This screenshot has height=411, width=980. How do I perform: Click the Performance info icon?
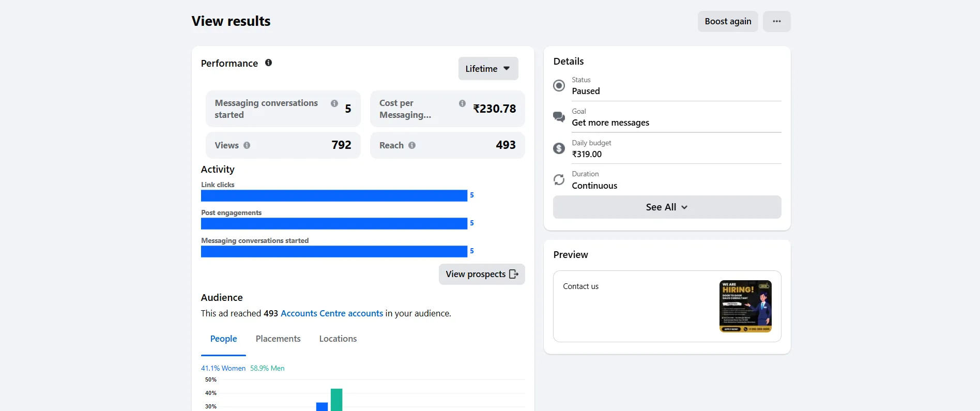click(x=268, y=63)
